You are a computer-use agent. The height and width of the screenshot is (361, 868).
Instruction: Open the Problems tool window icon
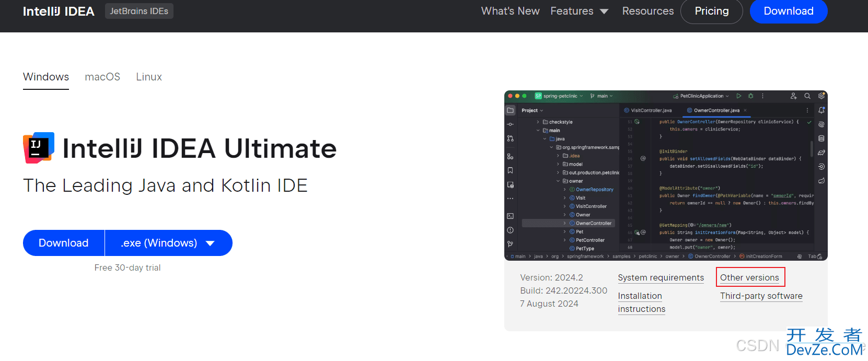(511, 230)
